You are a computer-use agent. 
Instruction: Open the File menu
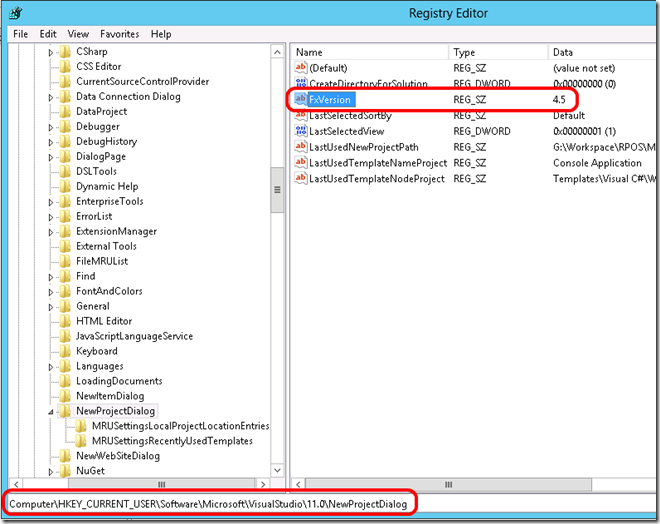[21, 34]
